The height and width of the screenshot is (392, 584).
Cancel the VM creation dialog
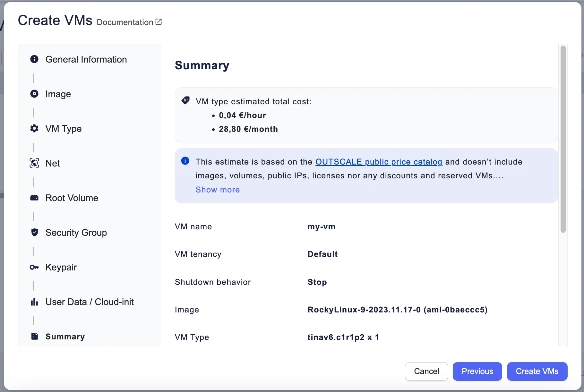[x=426, y=371]
